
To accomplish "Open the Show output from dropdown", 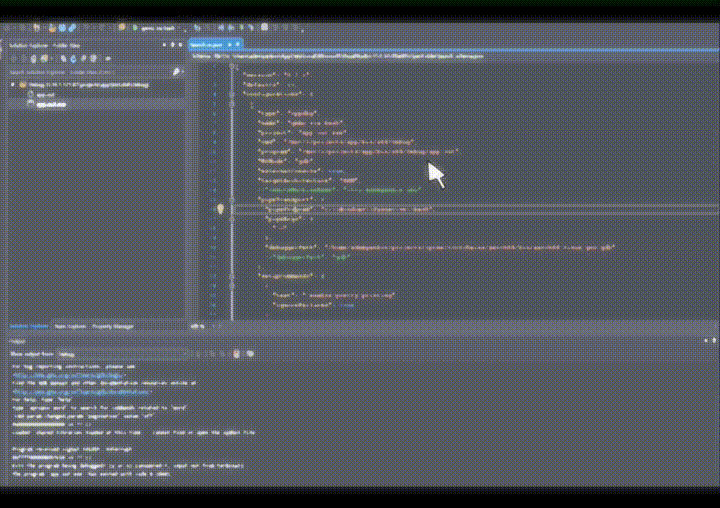I will coord(120,354).
